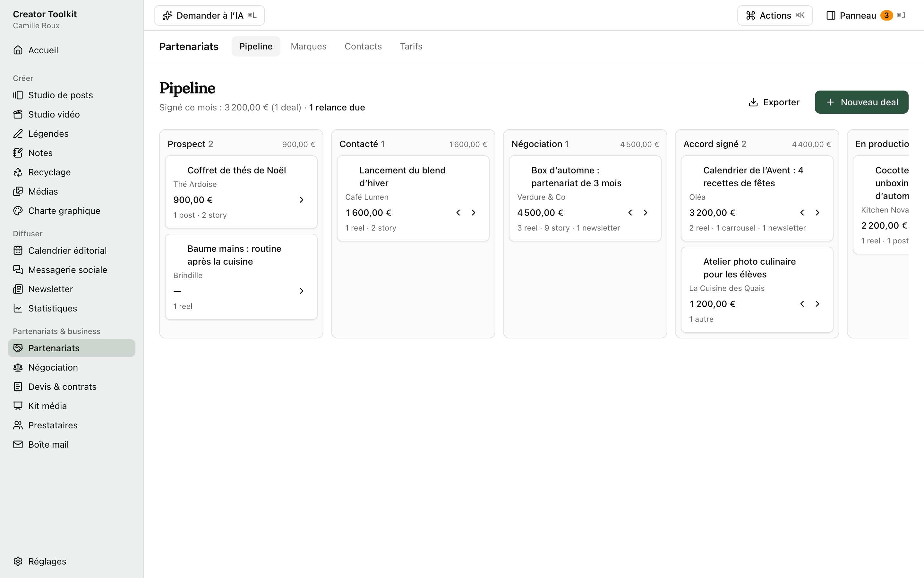Open Partenariats in the sidebar
Viewport: 924px width, 578px height.
pos(72,348)
